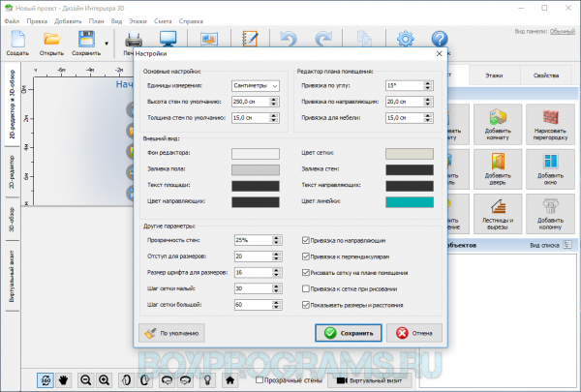Toggle the light bulb icon in bottom toolbar
This screenshot has height=392, width=581.
[207, 380]
